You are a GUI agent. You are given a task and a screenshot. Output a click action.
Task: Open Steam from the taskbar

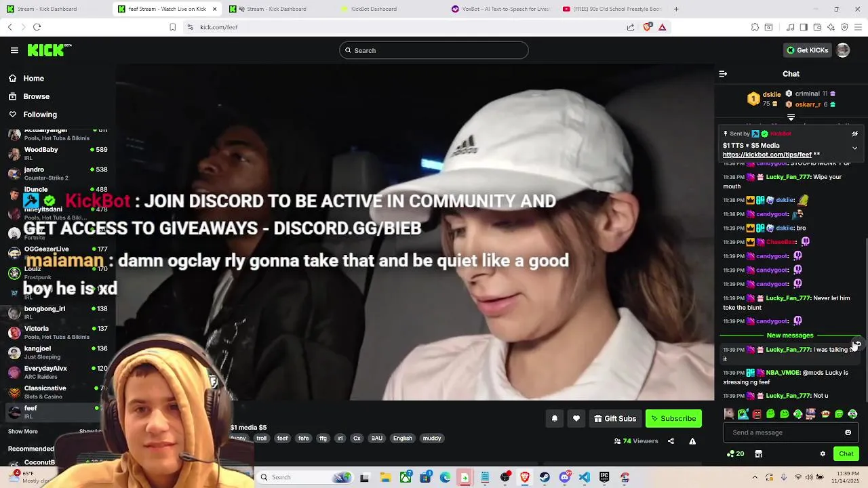click(x=545, y=477)
